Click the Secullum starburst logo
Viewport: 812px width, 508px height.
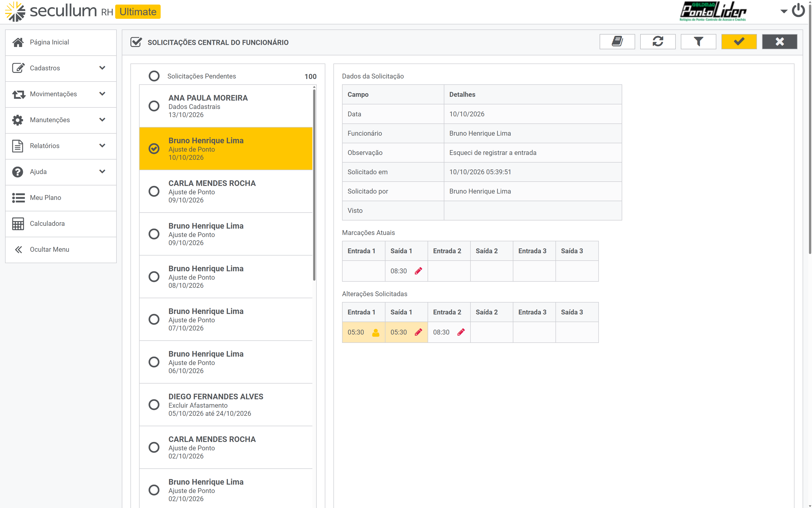[15, 12]
